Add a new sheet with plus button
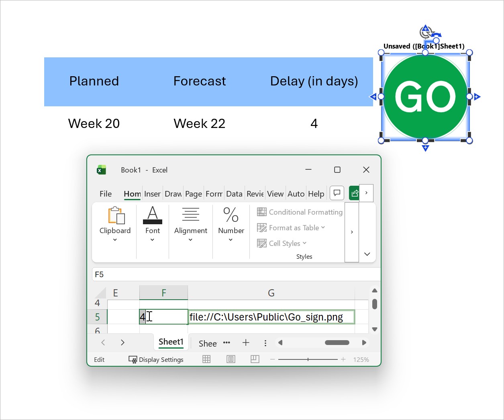The width and height of the screenshot is (504, 420). click(x=246, y=343)
